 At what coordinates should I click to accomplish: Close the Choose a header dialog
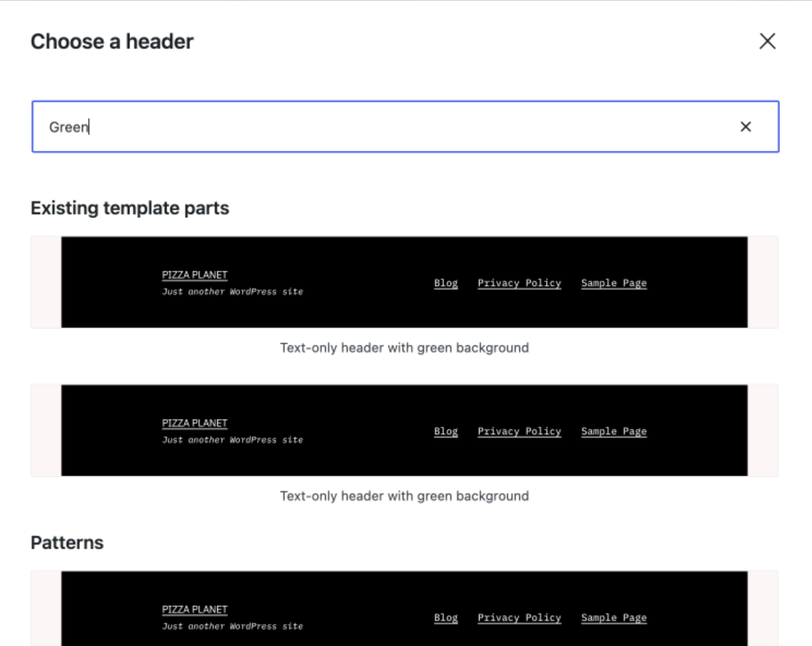click(768, 41)
